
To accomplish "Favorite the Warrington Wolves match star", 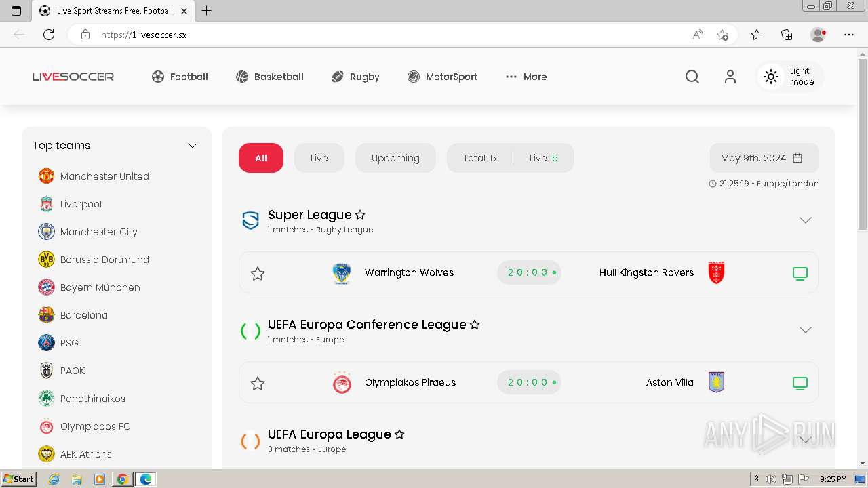I will click(x=258, y=273).
